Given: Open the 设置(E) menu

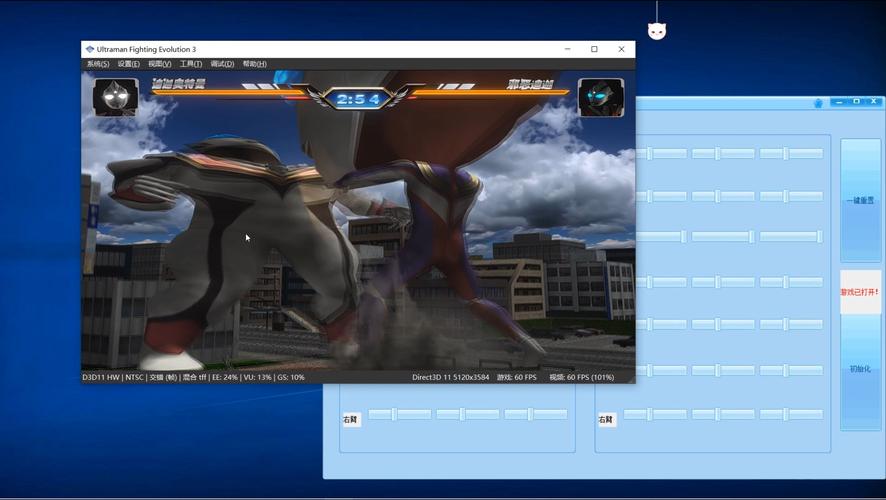Looking at the screenshot, I should click(x=129, y=64).
